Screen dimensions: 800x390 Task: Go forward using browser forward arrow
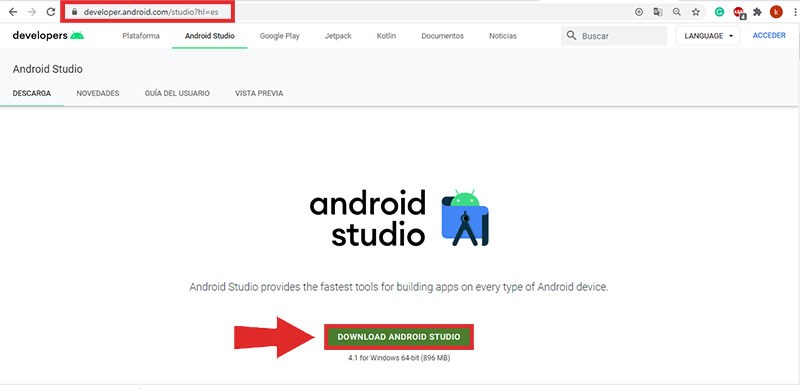click(x=32, y=12)
